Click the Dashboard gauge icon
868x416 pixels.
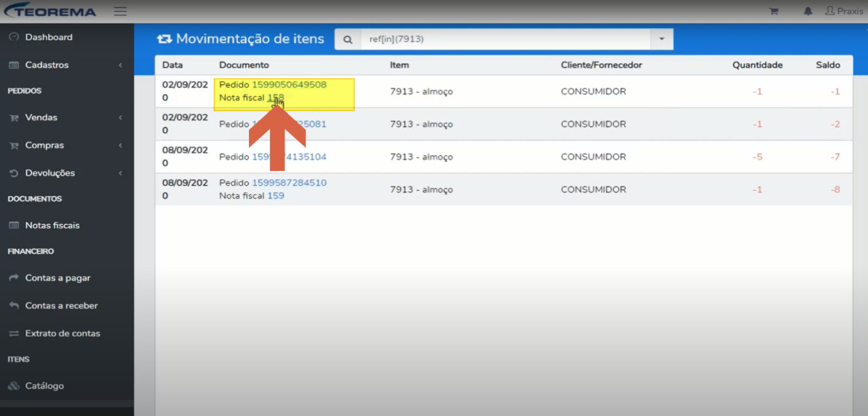14,37
